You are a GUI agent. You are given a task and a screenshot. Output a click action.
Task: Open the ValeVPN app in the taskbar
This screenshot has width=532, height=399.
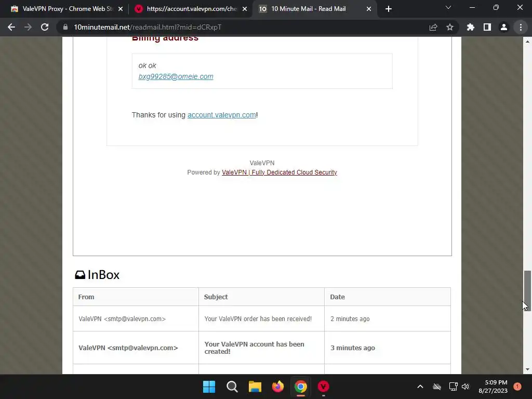click(323, 387)
